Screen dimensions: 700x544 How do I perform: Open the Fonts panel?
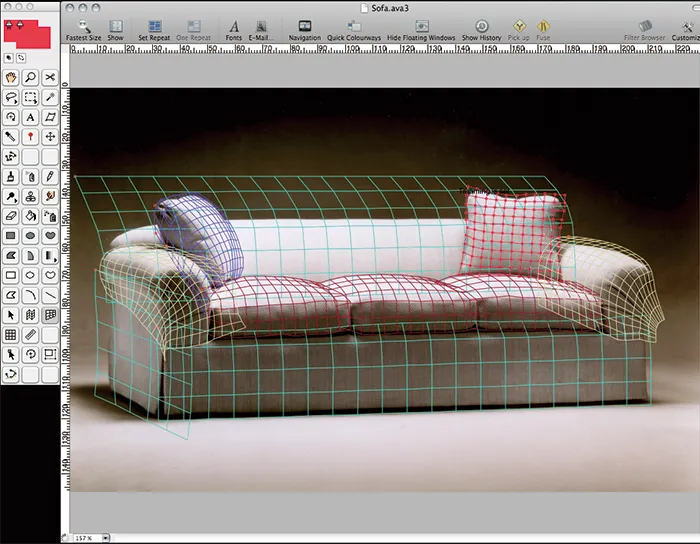click(233, 31)
